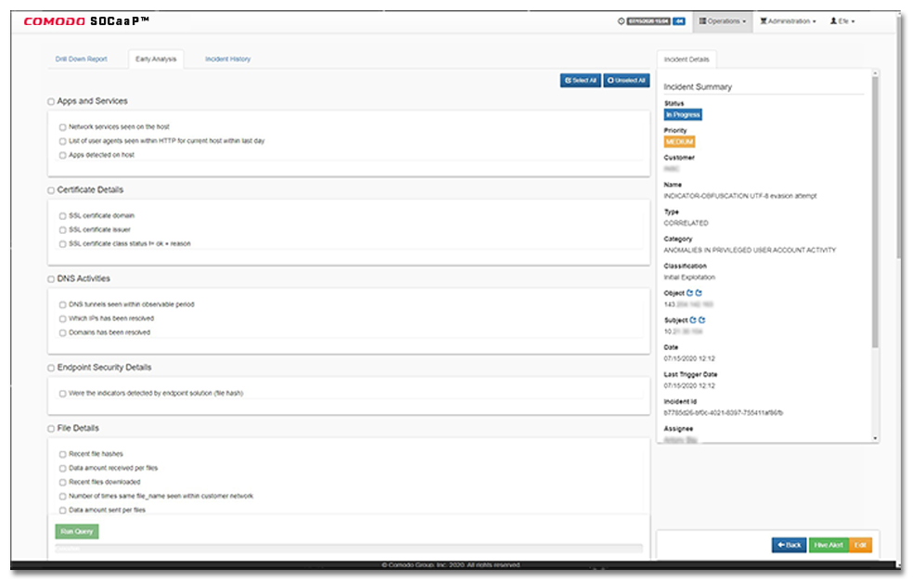Viewport: 924px width, 583px height.
Task: Click the orange Edit button
Action: click(861, 545)
